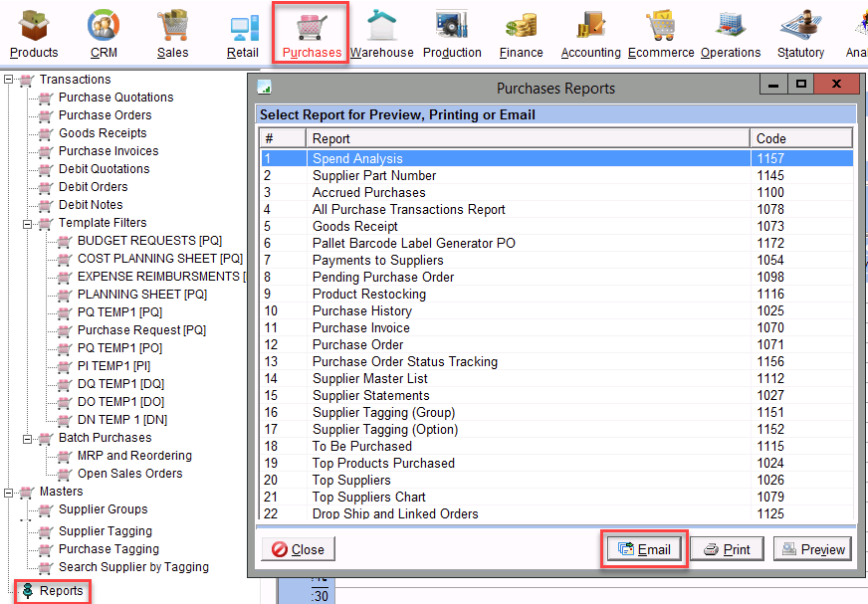Click the Preview button
The width and height of the screenshot is (868, 604).
[x=812, y=549]
